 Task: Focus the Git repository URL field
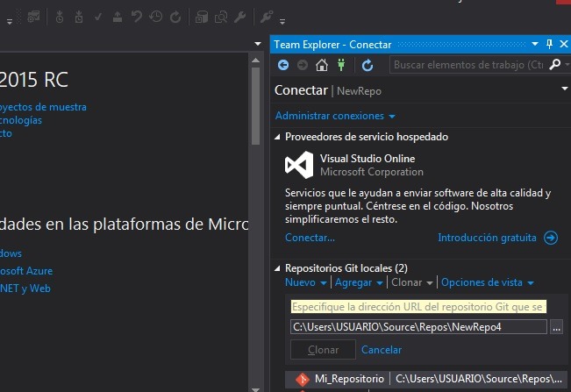click(418, 306)
